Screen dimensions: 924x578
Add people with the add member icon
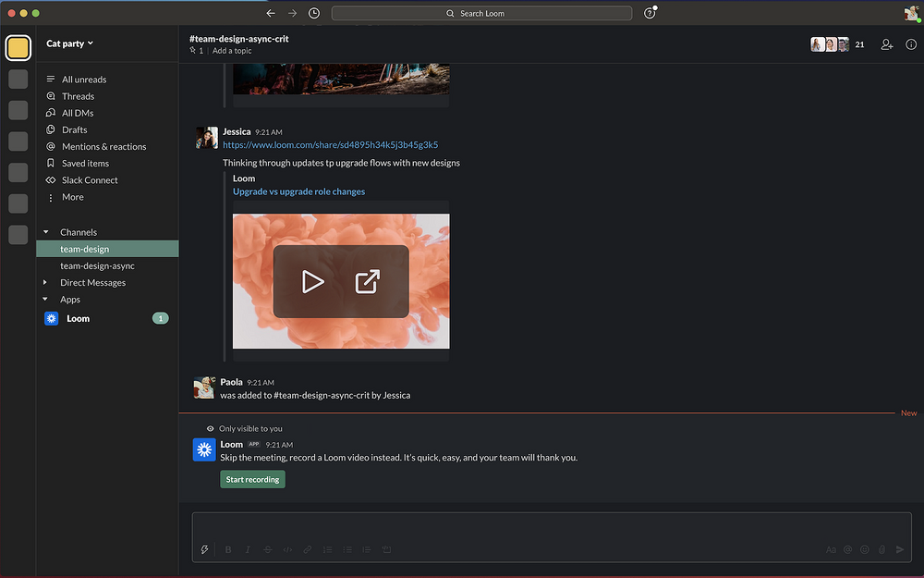click(887, 44)
